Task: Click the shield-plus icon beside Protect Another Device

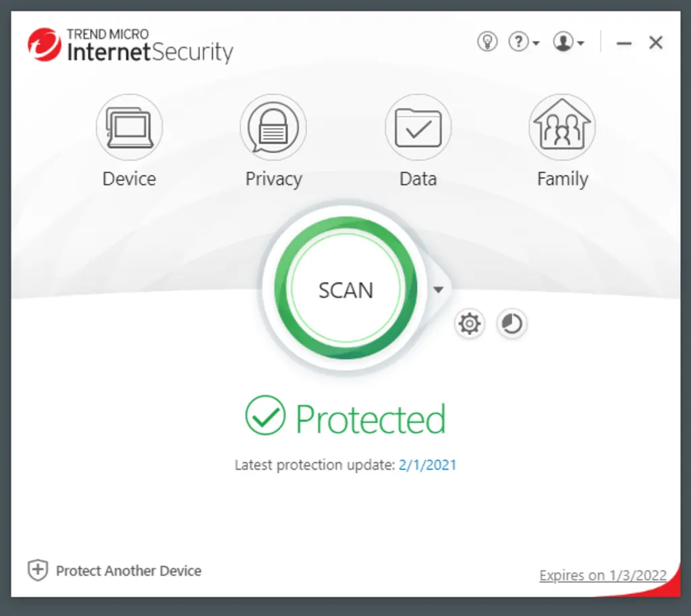Action: pos(38,571)
